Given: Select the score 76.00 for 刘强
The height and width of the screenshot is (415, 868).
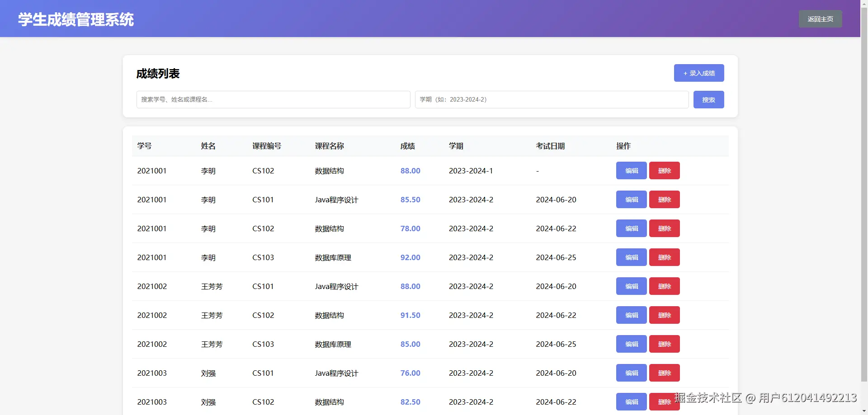Looking at the screenshot, I should 410,373.
